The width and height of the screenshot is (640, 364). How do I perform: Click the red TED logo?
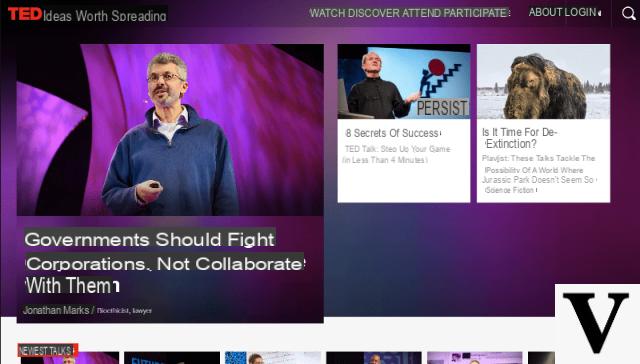(25, 14)
